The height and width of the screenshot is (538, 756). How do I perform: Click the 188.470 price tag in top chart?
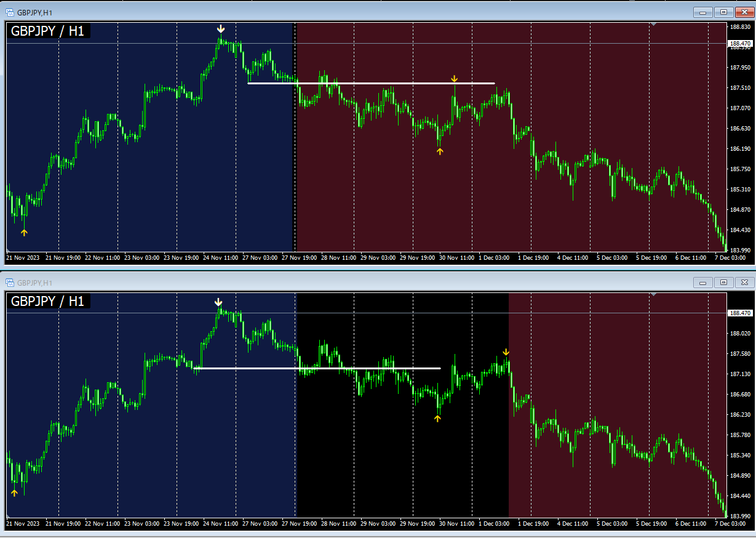pos(739,44)
